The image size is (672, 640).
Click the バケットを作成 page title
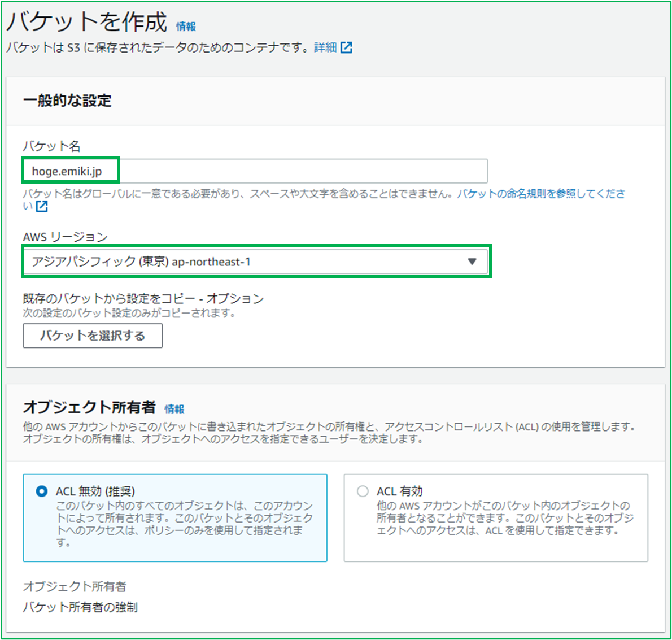click(x=86, y=22)
